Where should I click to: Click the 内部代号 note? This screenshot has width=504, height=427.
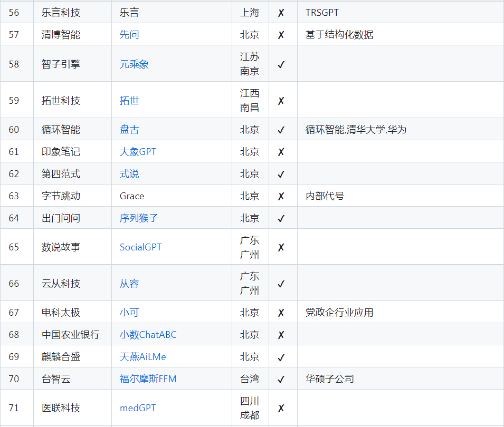[325, 196]
